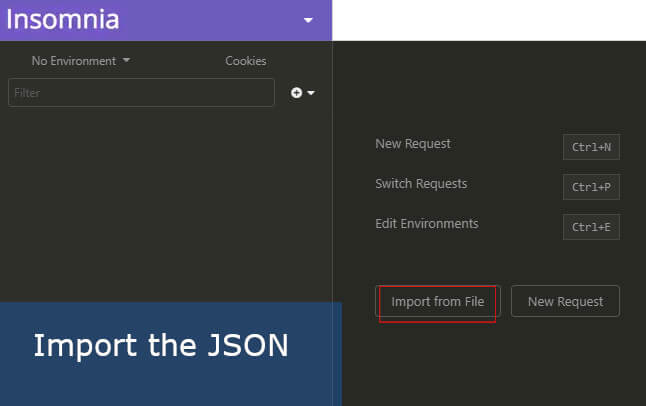This screenshot has width=646, height=406.
Task: Click the Ctrl+P shortcut badge
Action: tap(591, 187)
